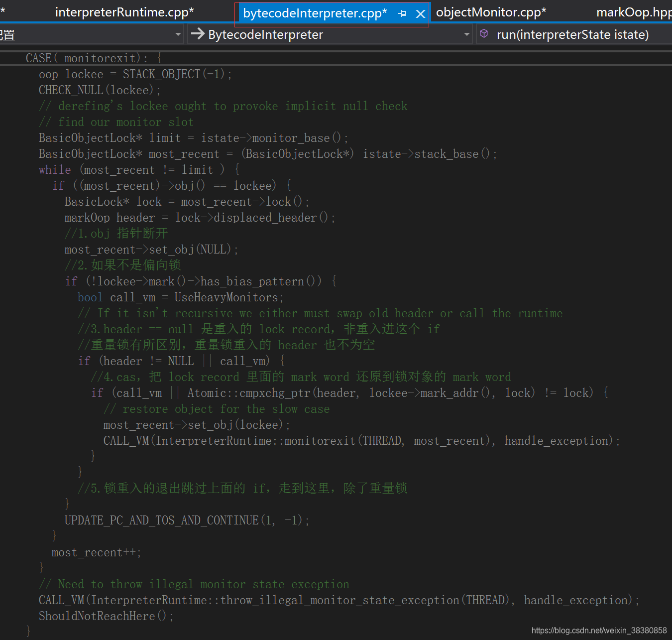Open the run(interpreterState istate) member dropdown
Viewport: 672px width, 640px height.
pyautogui.click(x=574, y=34)
